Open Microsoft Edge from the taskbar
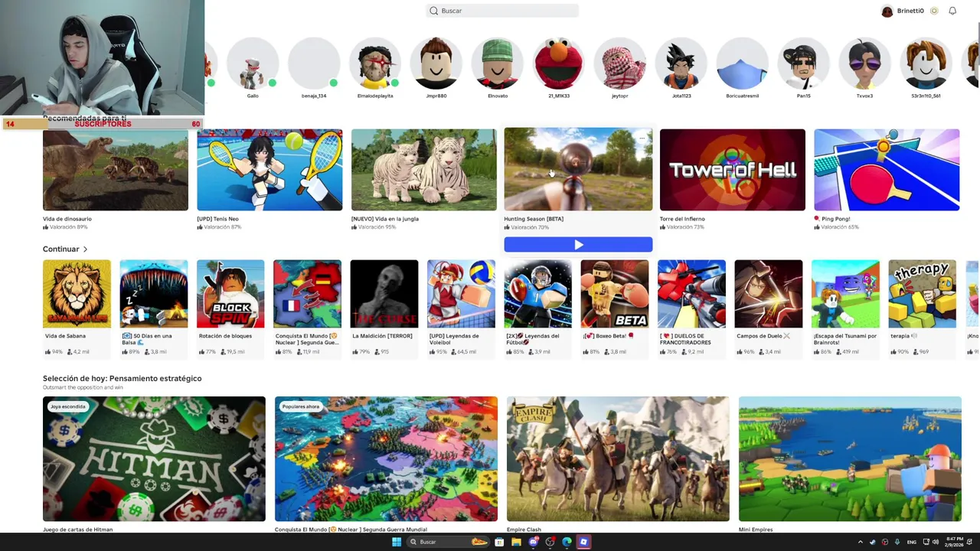This screenshot has width=980, height=551. [x=567, y=542]
